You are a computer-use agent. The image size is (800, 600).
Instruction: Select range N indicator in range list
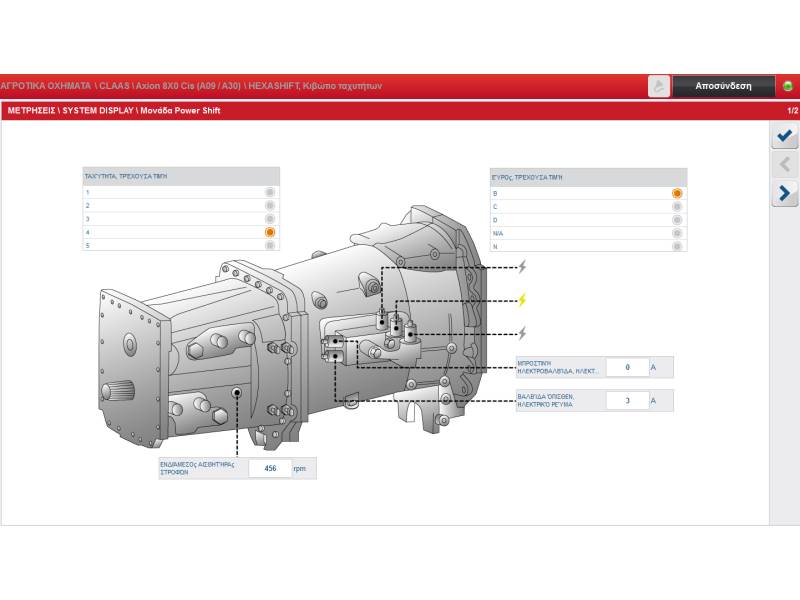[677, 246]
